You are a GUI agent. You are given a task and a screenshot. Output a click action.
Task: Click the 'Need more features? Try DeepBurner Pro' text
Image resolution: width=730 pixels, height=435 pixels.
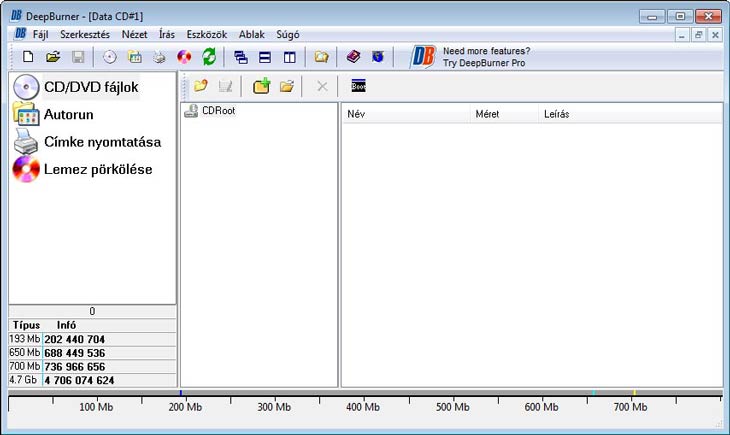[486, 57]
